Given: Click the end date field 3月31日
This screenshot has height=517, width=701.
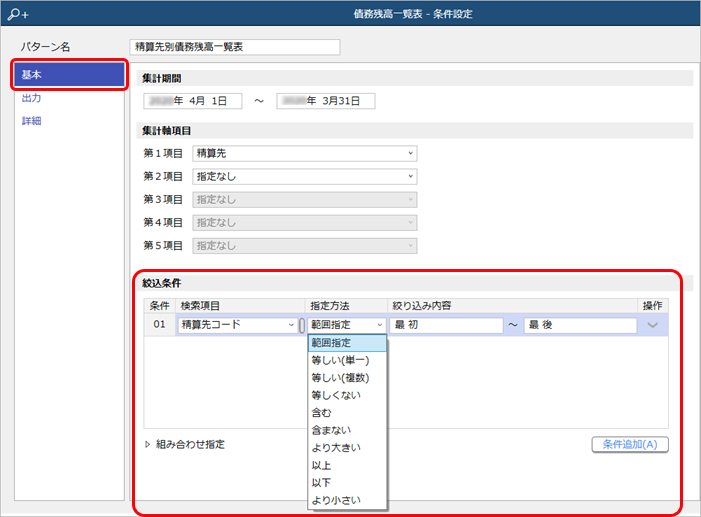Looking at the screenshot, I should click(x=326, y=101).
